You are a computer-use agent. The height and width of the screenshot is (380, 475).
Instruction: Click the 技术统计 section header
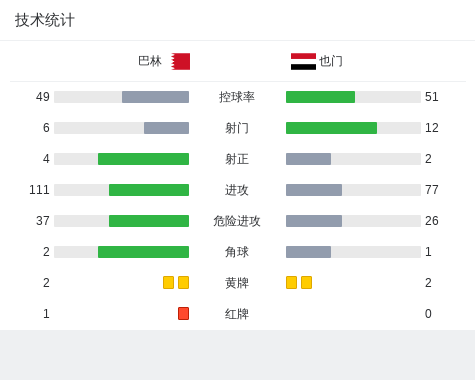tap(45, 20)
